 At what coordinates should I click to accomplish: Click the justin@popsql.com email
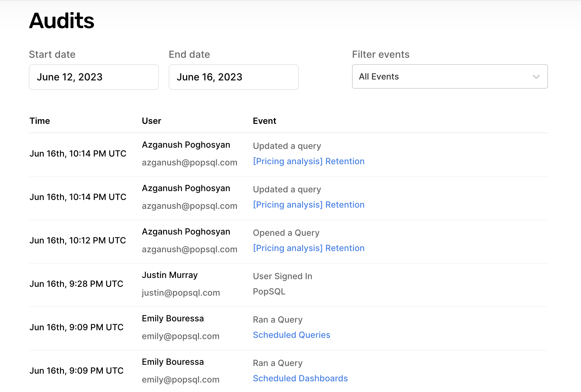coord(181,293)
